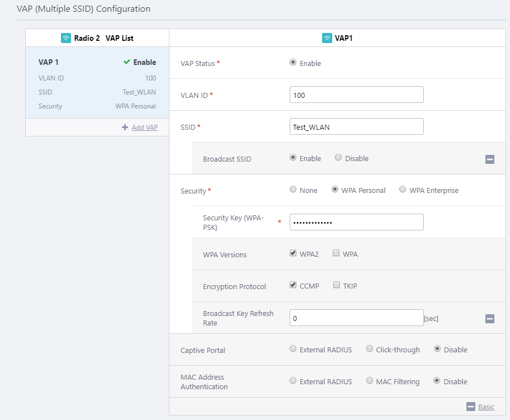
Task: Click the green Enable checkmark on VAP 1
Action: point(127,62)
